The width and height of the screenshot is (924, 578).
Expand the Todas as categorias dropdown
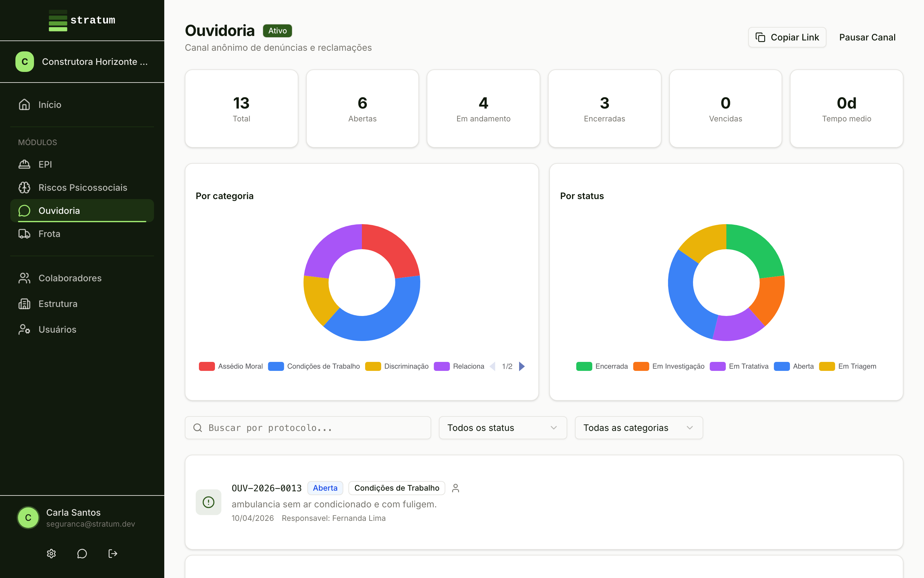pos(639,428)
